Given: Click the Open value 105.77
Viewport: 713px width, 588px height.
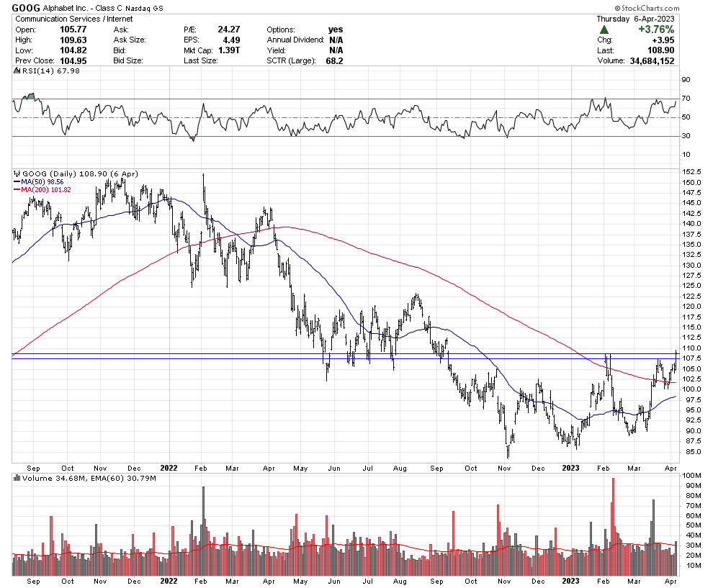Looking at the screenshot, I should point(73,30).
